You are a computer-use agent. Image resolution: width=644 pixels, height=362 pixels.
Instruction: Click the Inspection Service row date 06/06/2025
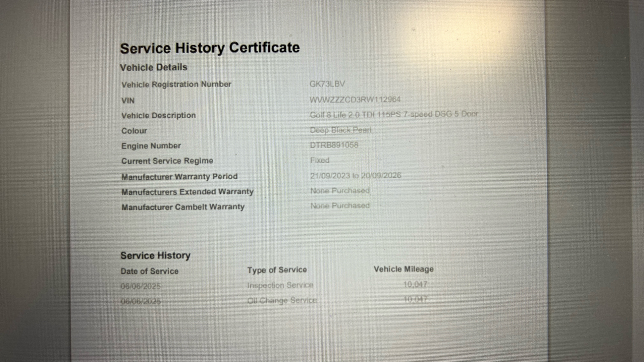[x=141, y=286]
